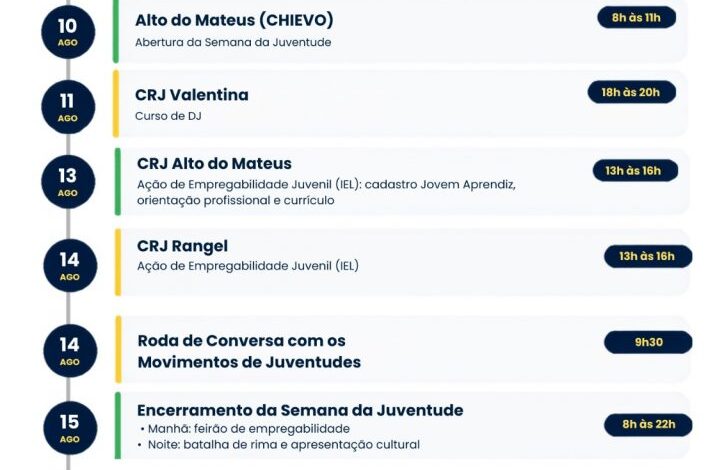The image size is (724, 470).
Task: Click the 14 AGO circle beside CRJ Rangel
Action: 70,265
